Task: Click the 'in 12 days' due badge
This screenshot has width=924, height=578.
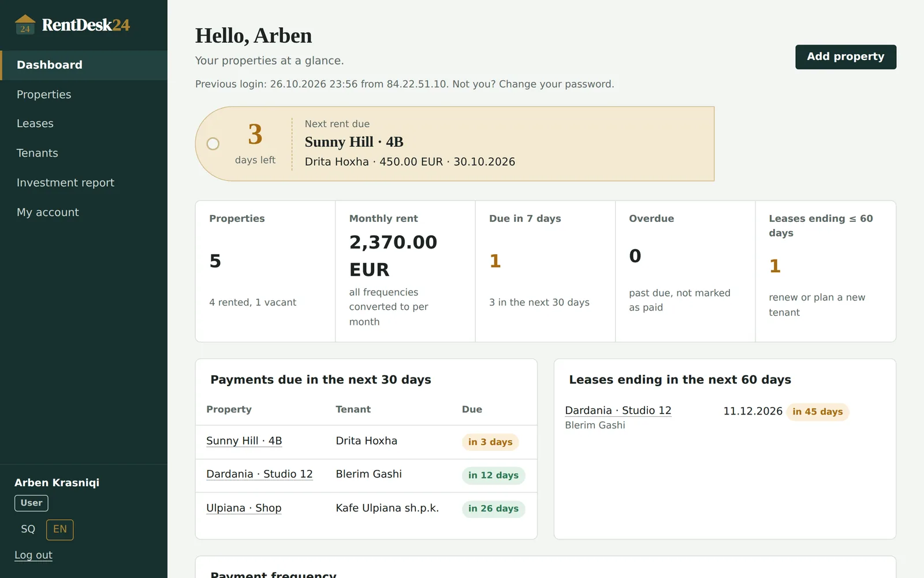Action: (x=493, y=475)
